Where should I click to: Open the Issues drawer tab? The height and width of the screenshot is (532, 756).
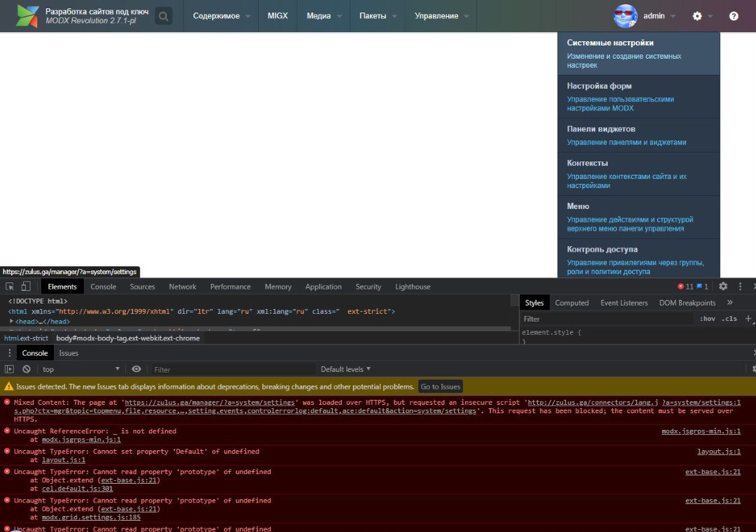(69, 353)
